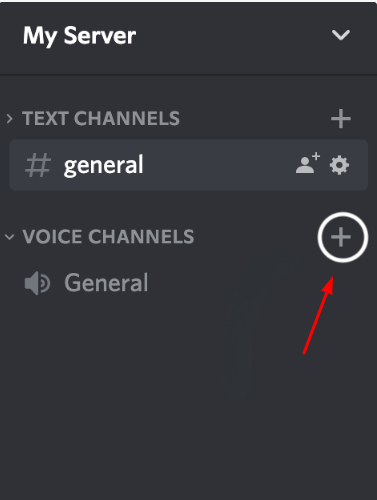This screenshot has height=500, width=377.
Task: Click the word VOICE in category header
Action: click(52, 237)
